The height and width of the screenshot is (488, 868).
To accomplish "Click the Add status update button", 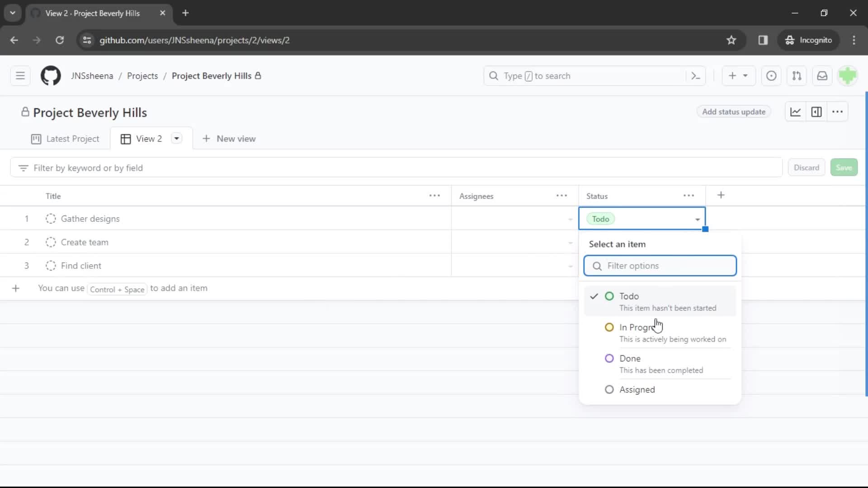I will pos(733,112).
